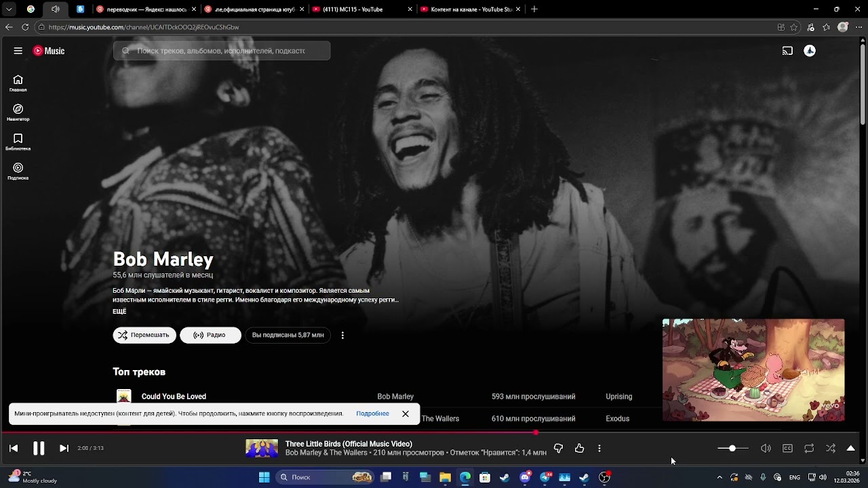868x488 pixels.
Task: Open the Discord taskbar icon
Action: 525,477
